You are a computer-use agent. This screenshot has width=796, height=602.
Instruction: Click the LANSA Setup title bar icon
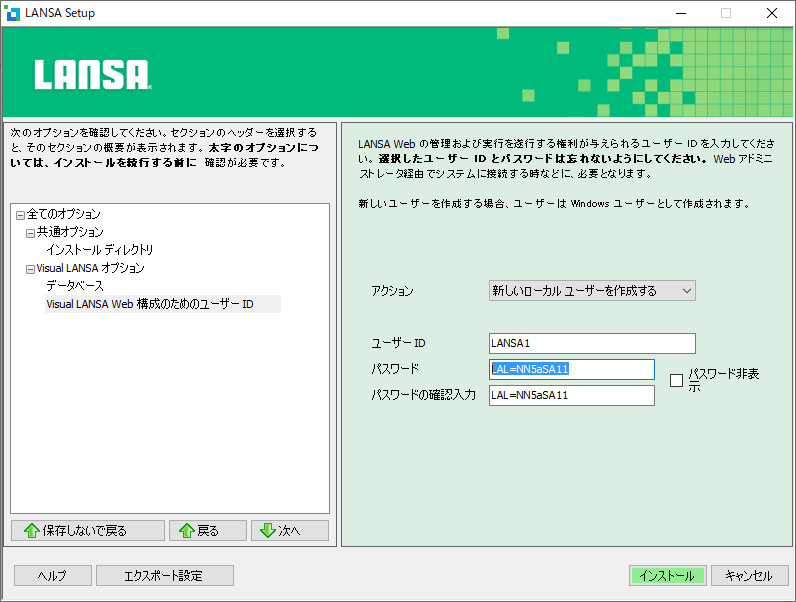coord(12,13)
